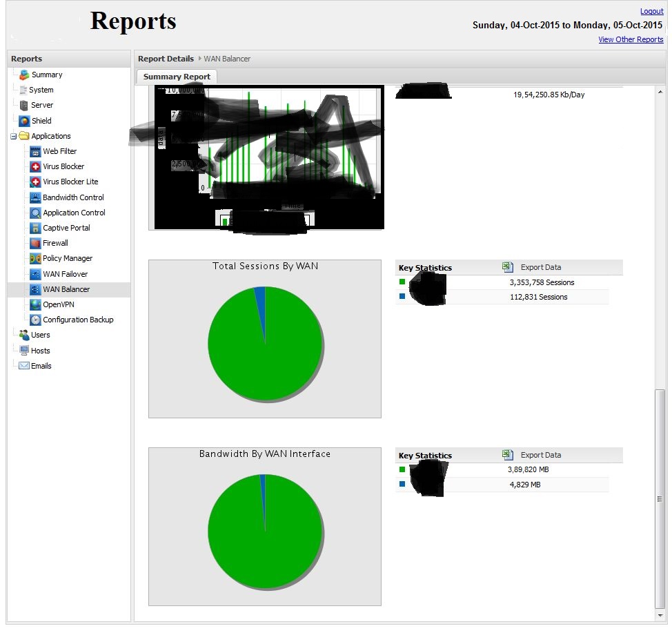Select WAN Failover in the sidebar
The height and width of the screenshot is (633, 672).
tap(65, 274)
